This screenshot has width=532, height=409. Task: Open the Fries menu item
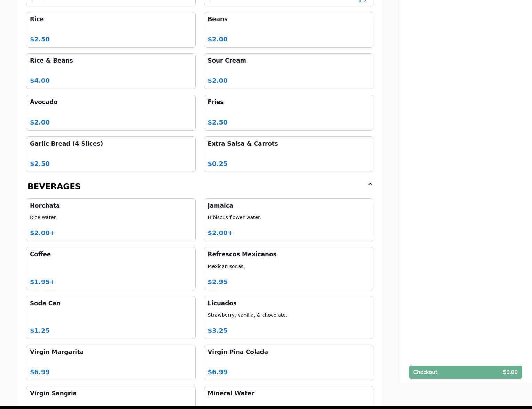[x=289, y=113]
